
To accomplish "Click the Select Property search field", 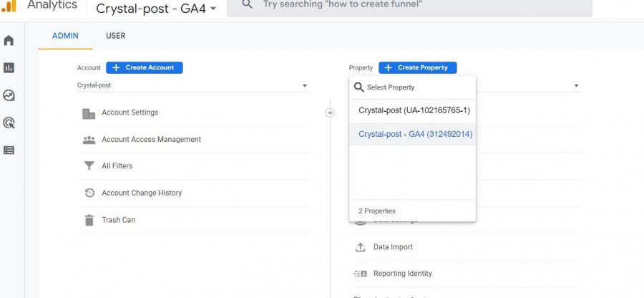I will click(415, 87).
